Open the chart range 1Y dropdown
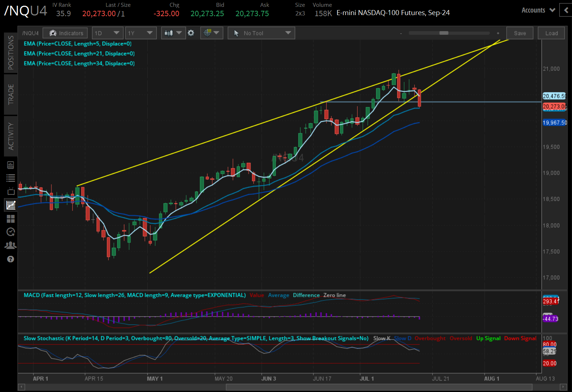This screenshot has height=392, width=572. (141, 33)
